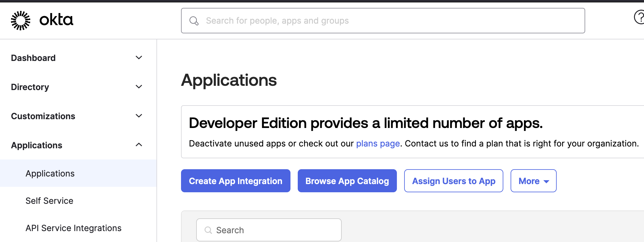The width and height of the screenshot is (644, 242).
Task: Follow the plans page link
Action: 378,143
